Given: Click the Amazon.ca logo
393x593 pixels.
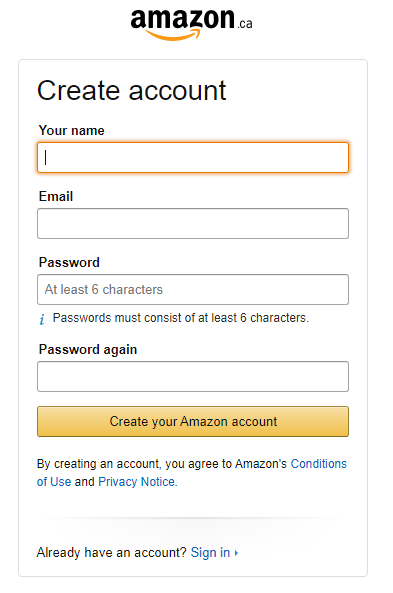Looking at the screenshot, I should (x=191, y=25).
